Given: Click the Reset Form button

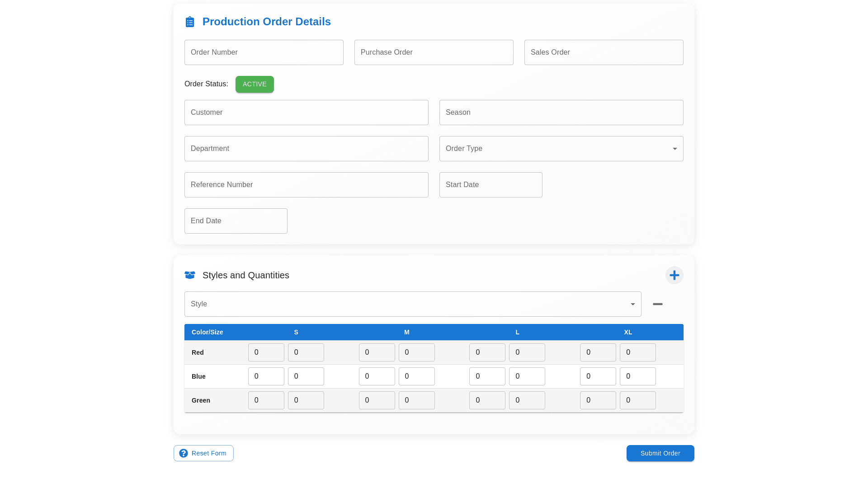Looking at the screenshot, I should pyautogui.click(x=208, y=453).
